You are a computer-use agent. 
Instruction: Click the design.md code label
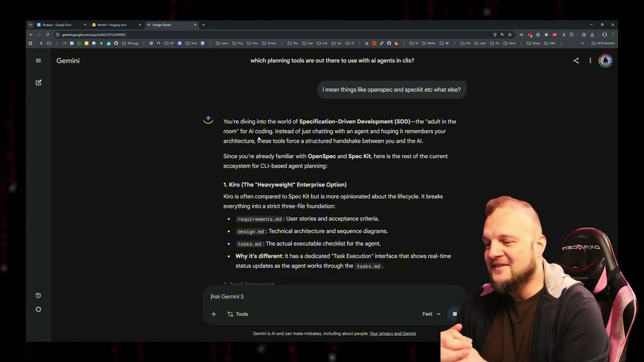(x=251, y=232)
